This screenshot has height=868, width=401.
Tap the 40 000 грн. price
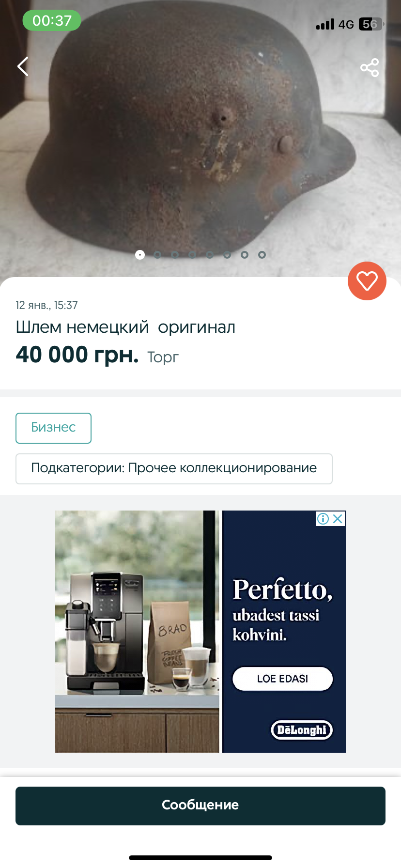[x=77, y=355]
